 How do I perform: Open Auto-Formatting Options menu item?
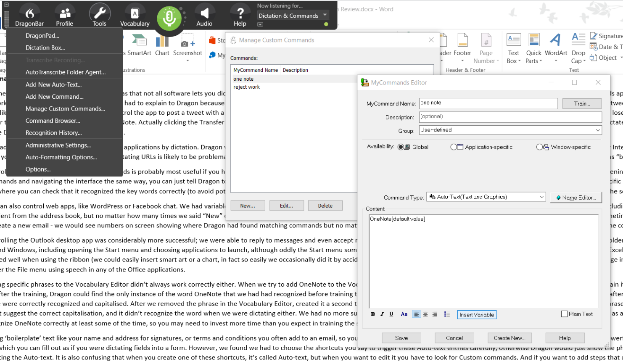(x=61, y=157)
